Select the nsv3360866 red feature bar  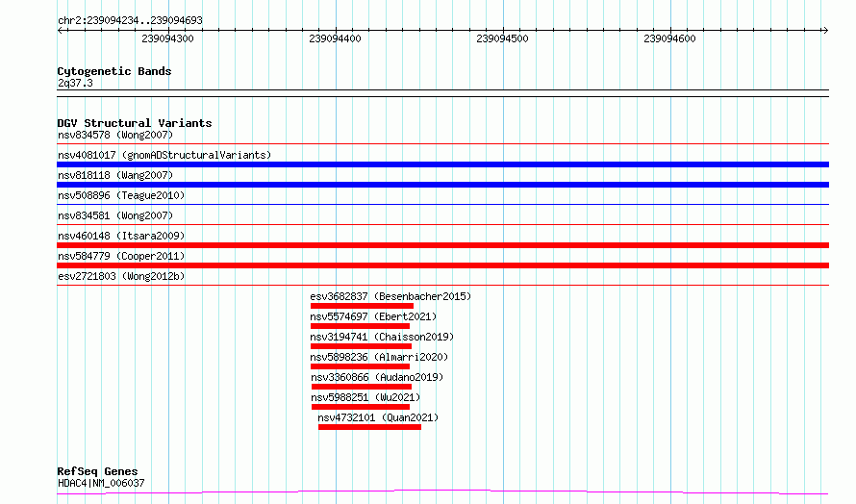[362, 387]
